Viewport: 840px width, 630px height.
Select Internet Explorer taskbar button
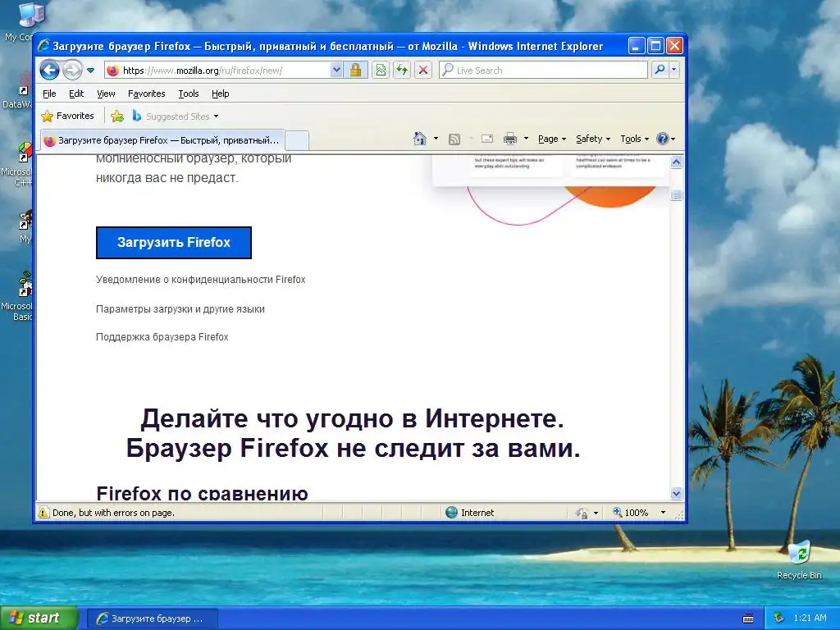[152, 619]
